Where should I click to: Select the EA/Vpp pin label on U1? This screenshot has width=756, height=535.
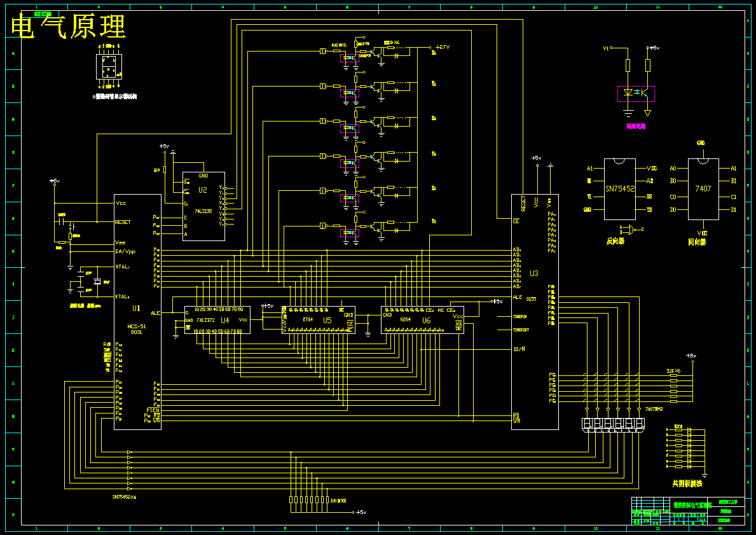pos(125,251)
